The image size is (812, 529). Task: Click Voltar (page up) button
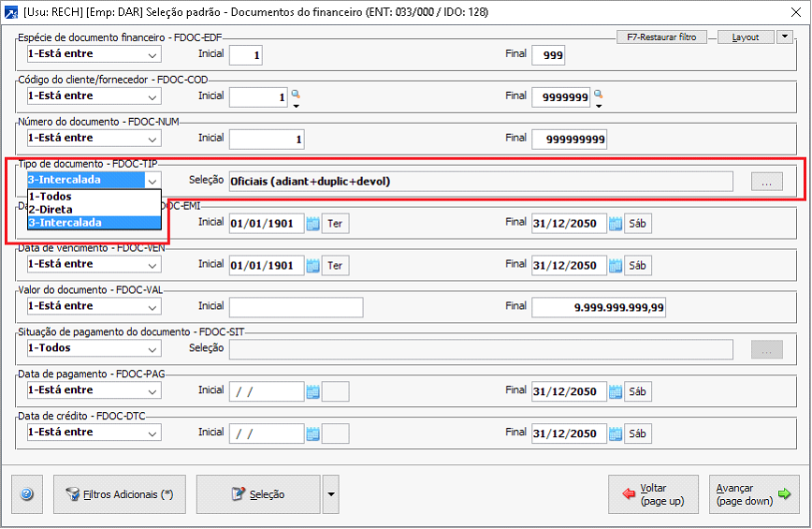click(x=653, y=494)
